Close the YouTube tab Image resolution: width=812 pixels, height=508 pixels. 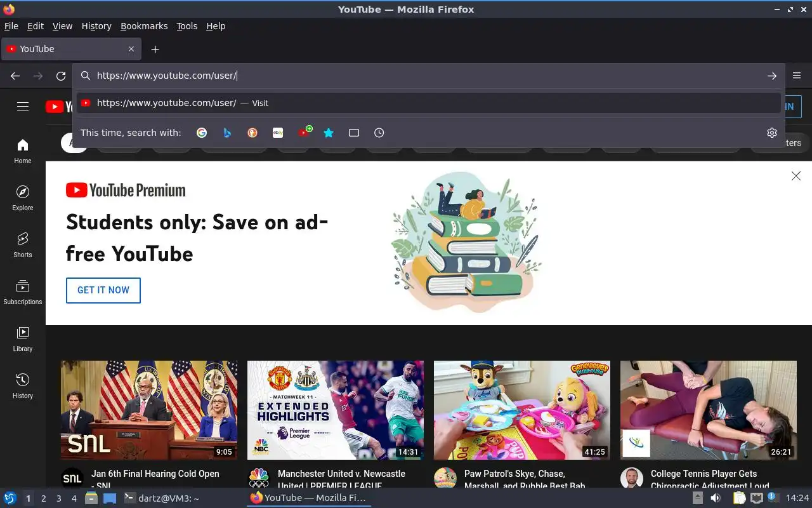pos(131,49)
